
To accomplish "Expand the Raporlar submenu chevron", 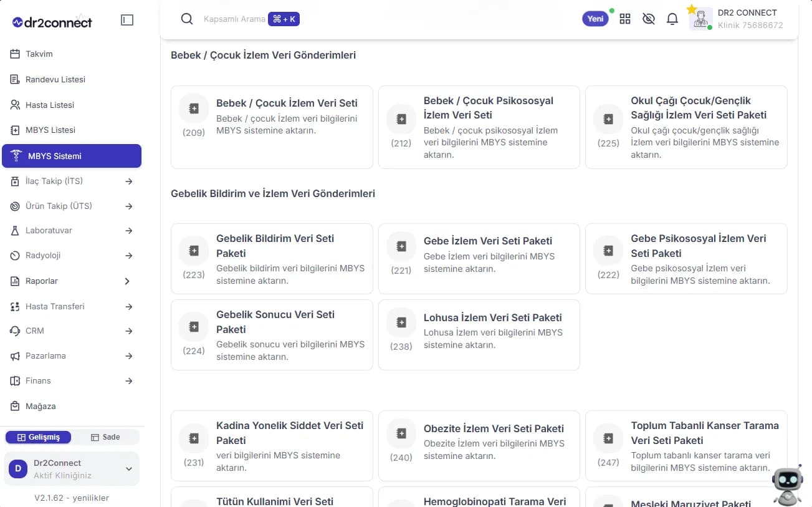I will 127,281.
